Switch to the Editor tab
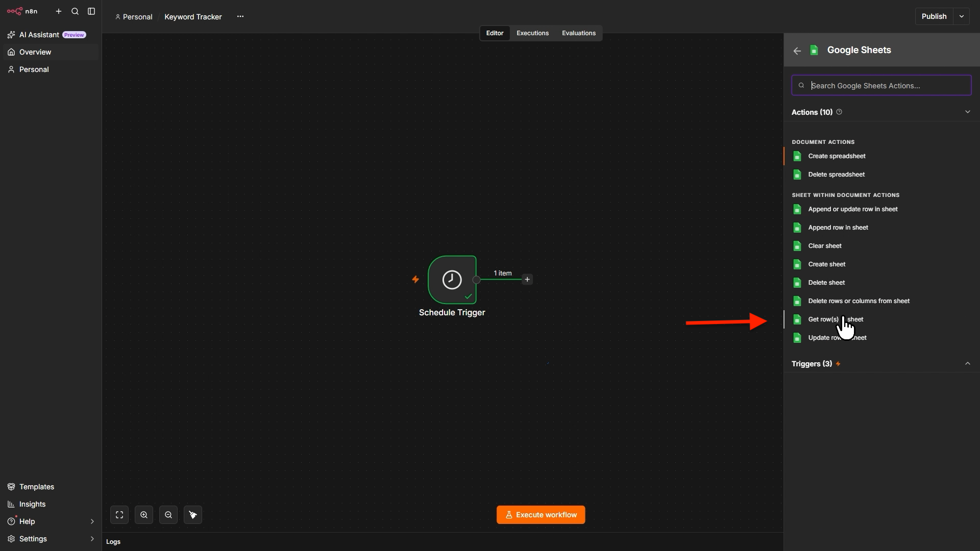This screenshot has width=980, height=551. coord(495,33)
